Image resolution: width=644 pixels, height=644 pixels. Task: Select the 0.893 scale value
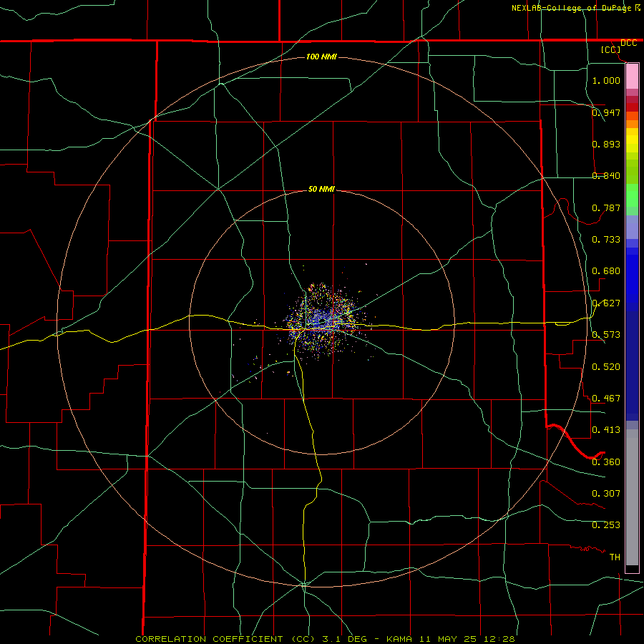coord(606,144)
